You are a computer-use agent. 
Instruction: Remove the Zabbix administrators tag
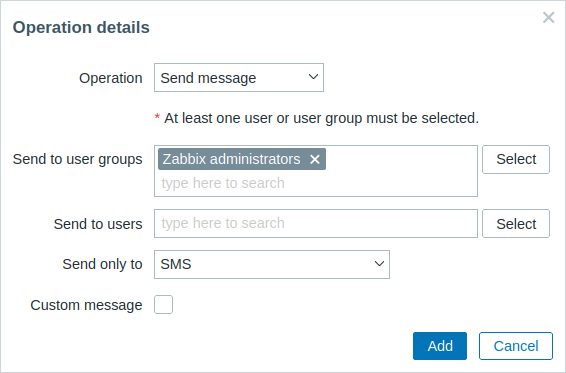pyautogui.click(x=315, y=159)
